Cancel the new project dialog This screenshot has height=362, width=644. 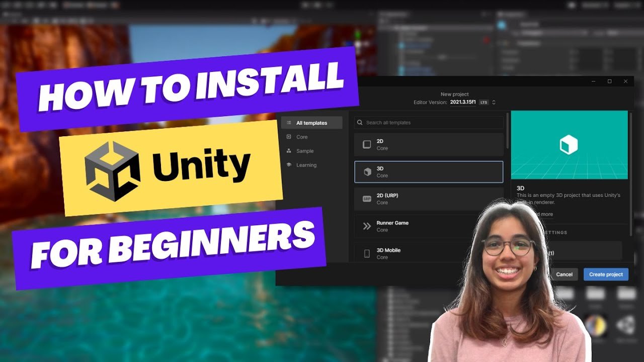tap(564, 275)
